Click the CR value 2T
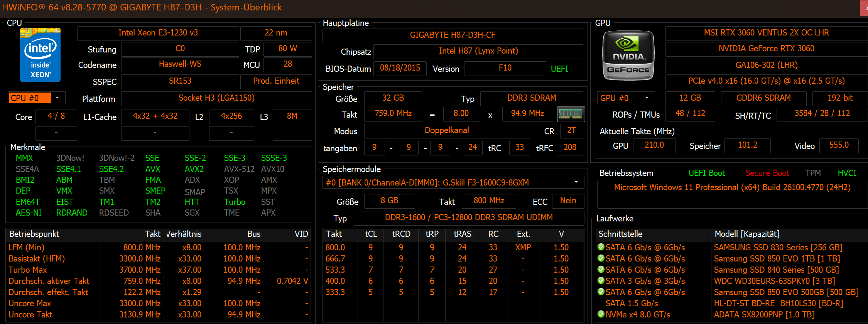This screenshot has height=324, width=868. (x=571, y=130)
